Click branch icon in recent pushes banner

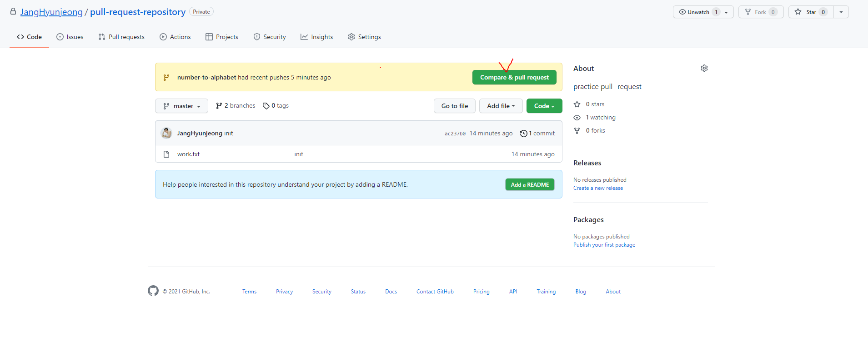coord(166,77)
